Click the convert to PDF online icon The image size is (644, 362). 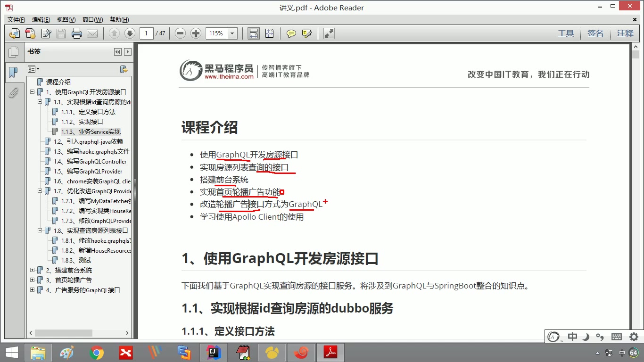coord(15,33)
